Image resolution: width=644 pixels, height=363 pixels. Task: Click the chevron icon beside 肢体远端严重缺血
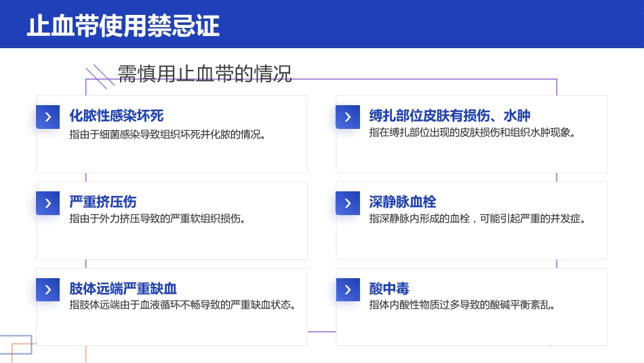(48, 290)
